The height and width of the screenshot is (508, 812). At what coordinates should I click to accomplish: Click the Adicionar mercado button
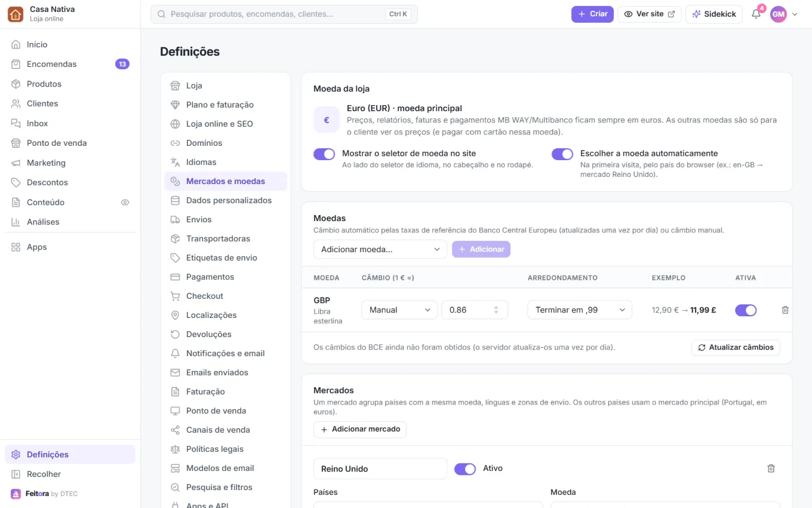click(x=360, y=430)
